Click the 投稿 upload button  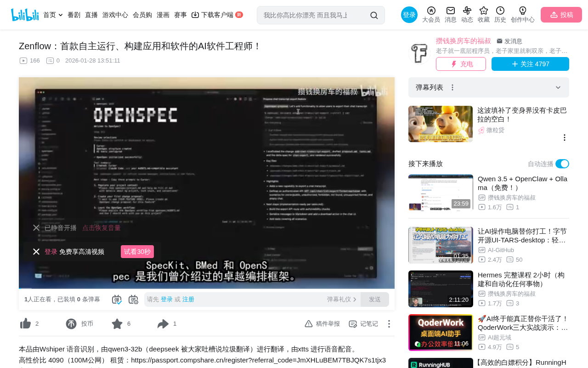tap(561, 15)
